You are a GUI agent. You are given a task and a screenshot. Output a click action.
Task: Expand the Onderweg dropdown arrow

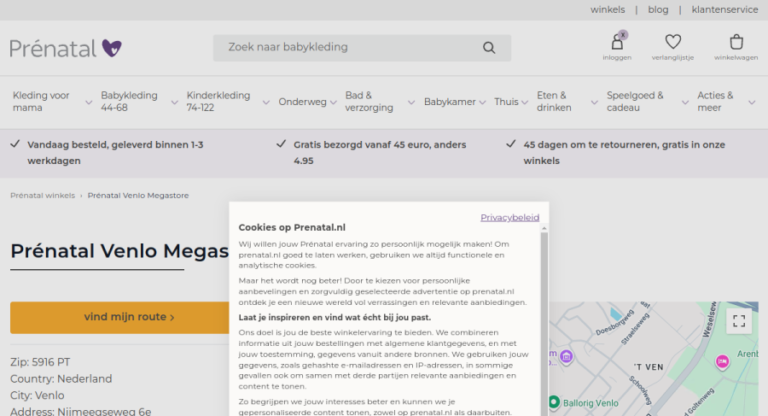333,102
